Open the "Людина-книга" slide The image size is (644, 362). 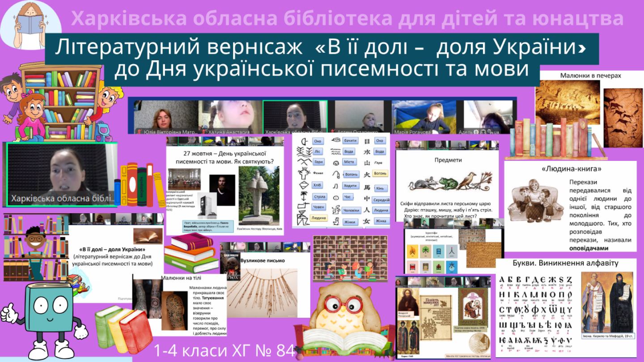[x=570, y=206]
